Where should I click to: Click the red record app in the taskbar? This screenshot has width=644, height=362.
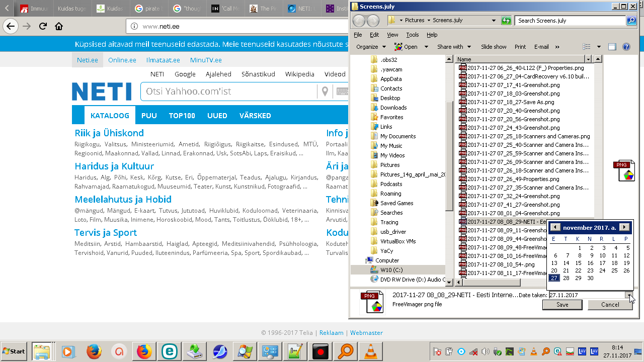point(320,351)
